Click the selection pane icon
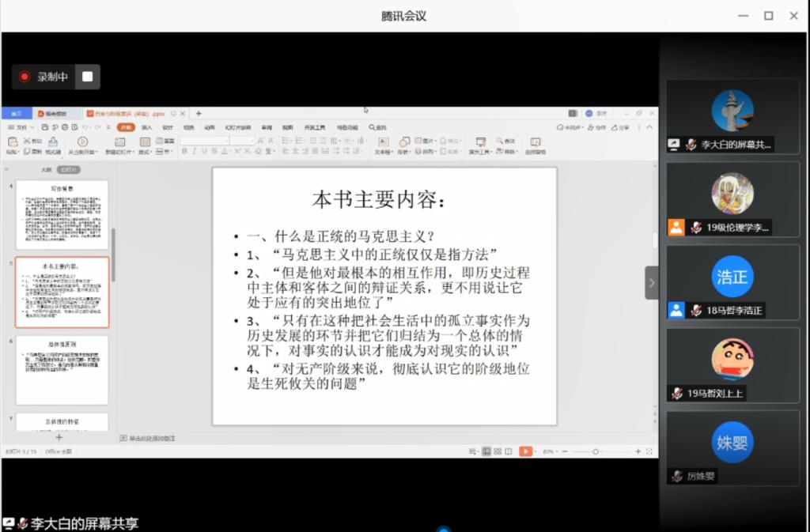 (536, 142)
